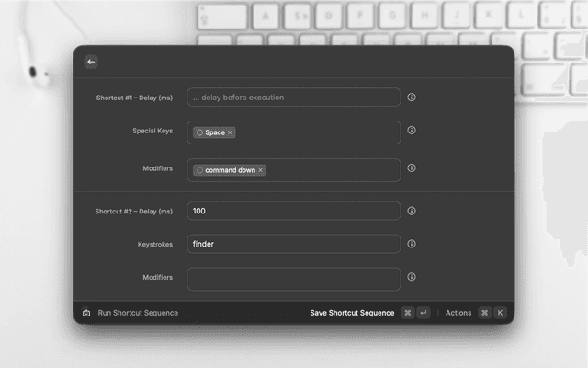Viewport: 588px width, 368px height.
Task: Click the Run Shortcut Sequence label
Action: 138,313
